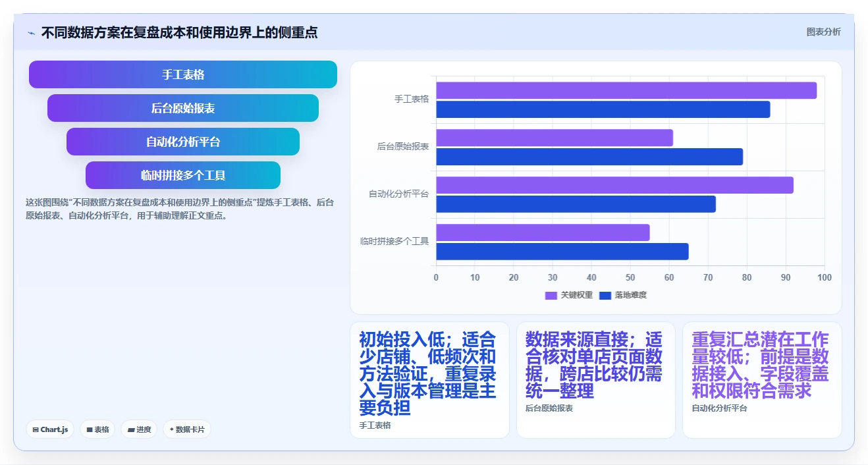The width and height of the screenshot is (868, 465).
Task: Click the page title 不同数据方案在复盘成本
Action: point(179,32)
